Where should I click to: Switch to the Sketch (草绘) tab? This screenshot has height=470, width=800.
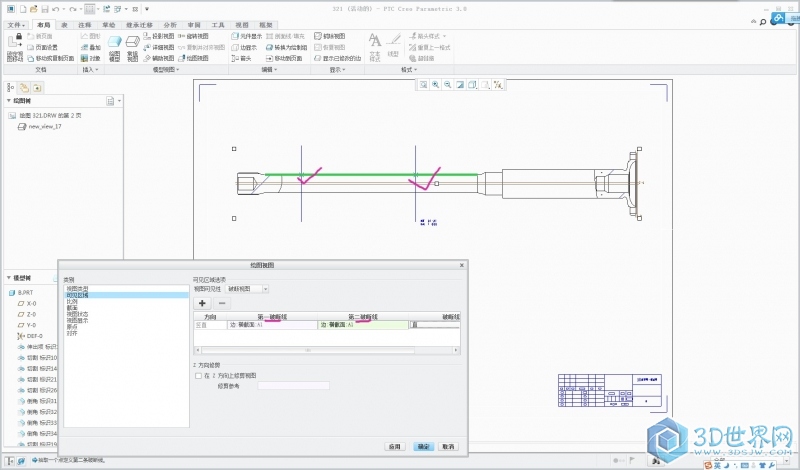click(x=109, y=24)
